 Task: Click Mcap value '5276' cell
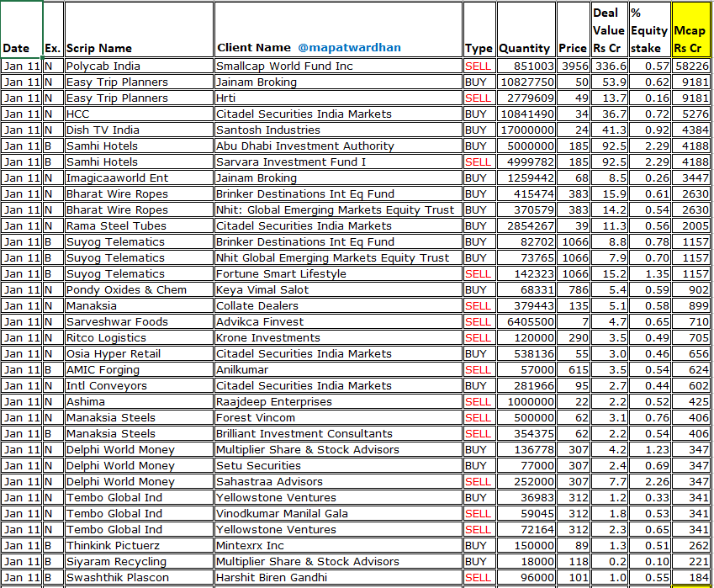tap(690, 114)
